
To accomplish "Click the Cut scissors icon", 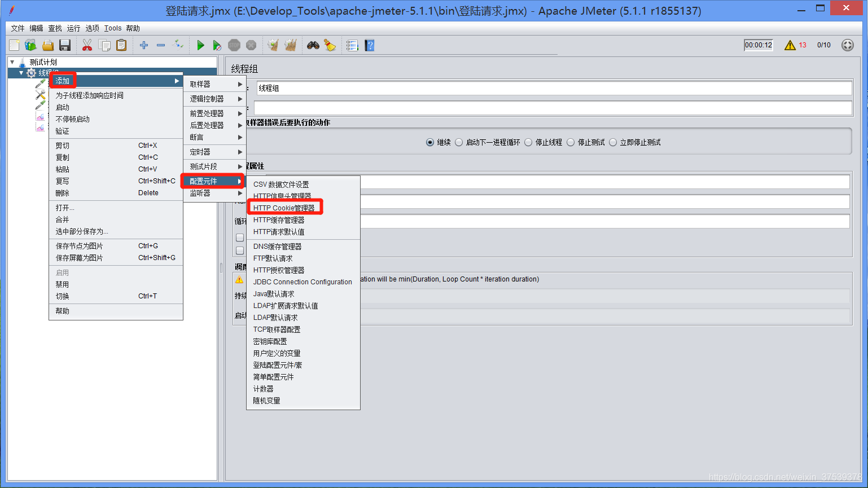I will [87, 45].
